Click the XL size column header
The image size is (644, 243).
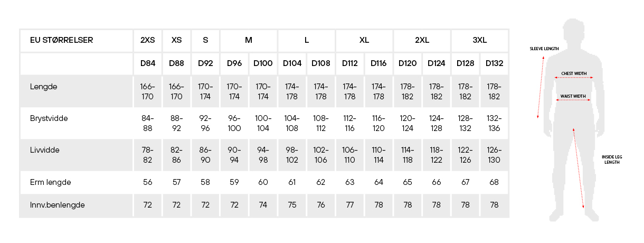pos(364,41)
